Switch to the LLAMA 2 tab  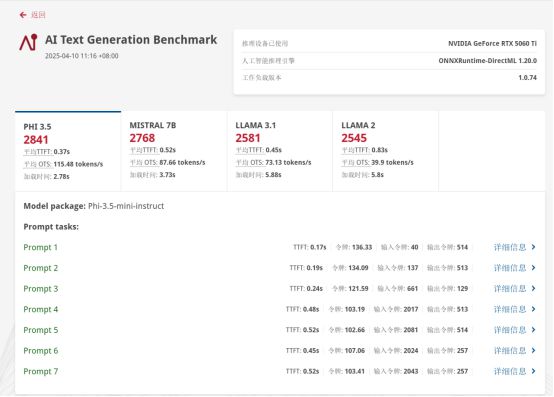(385, 151)
